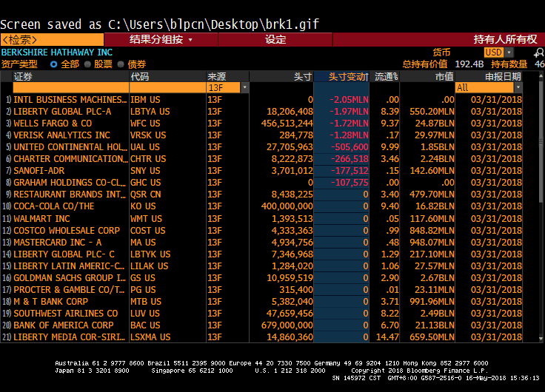The image size is (545, 392).
Task: Click the 证券 security filter input field
Action: 71,87
